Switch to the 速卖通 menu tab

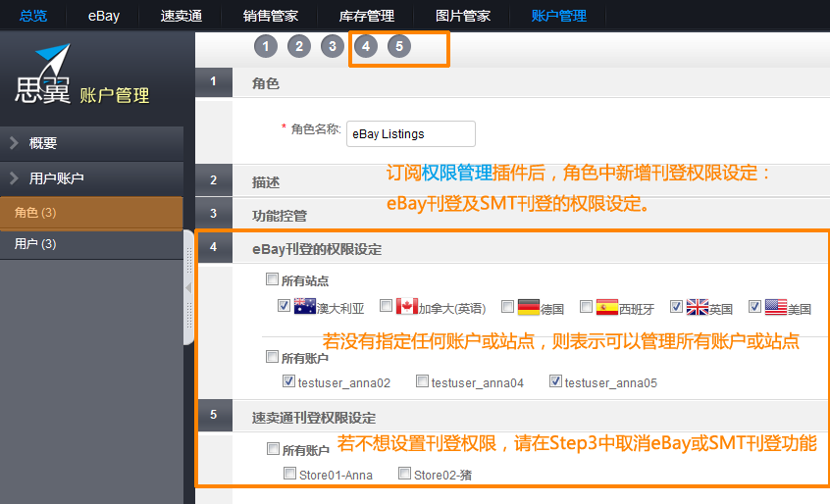(x=182, y=16)
